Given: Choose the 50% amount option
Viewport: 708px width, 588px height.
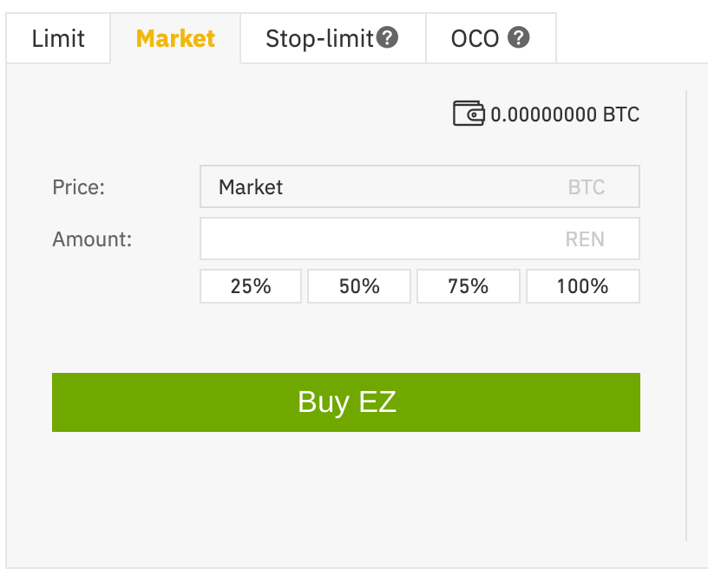Looking at the screenshot, I should tap(359, 286).
